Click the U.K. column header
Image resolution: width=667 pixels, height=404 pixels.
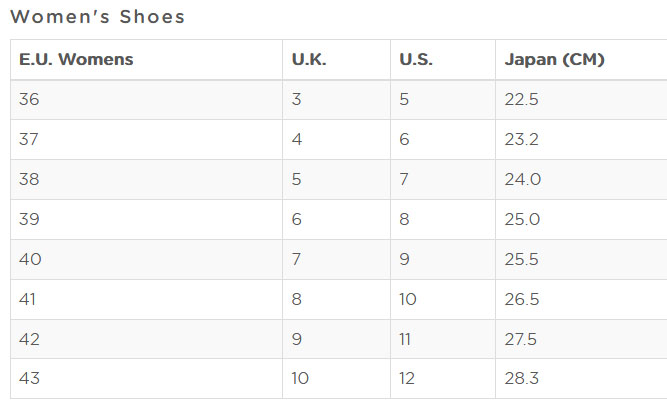(309, 60)
